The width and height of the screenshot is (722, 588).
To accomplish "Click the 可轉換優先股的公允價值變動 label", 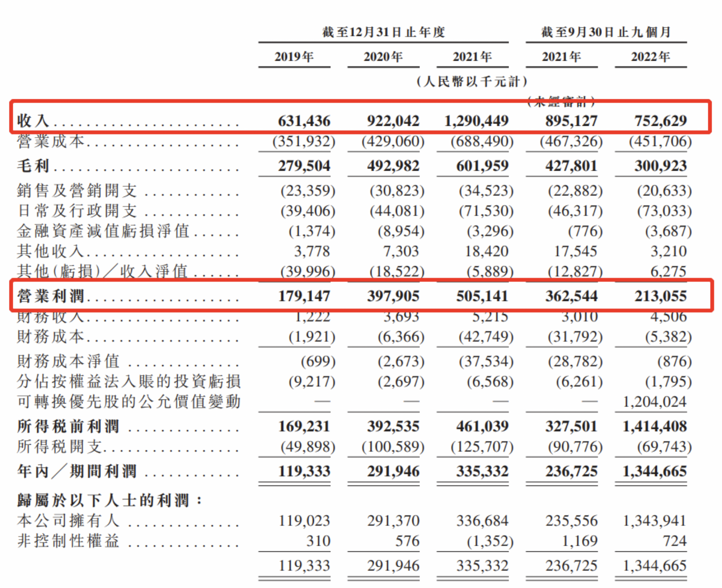I will [x=129, y=402].
